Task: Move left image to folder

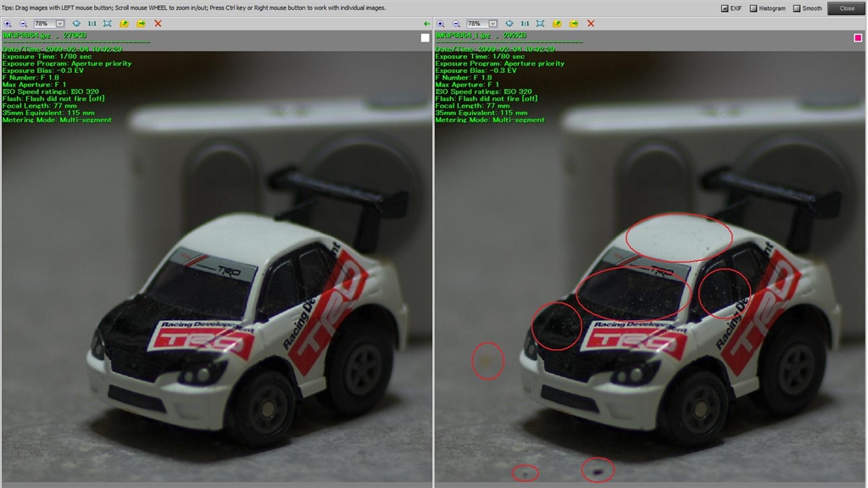Action: (x=142, y=24)
